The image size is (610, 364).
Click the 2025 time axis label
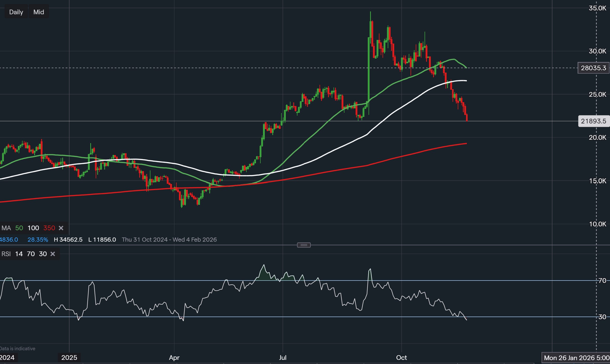pyautogui.click(x=69, y=358)
